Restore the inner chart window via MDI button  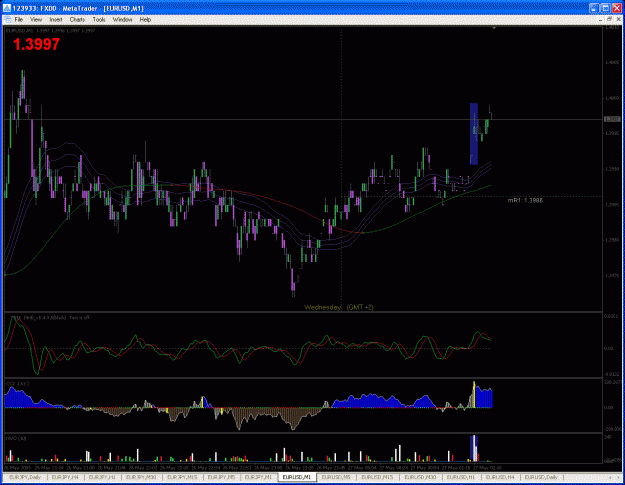609,19
